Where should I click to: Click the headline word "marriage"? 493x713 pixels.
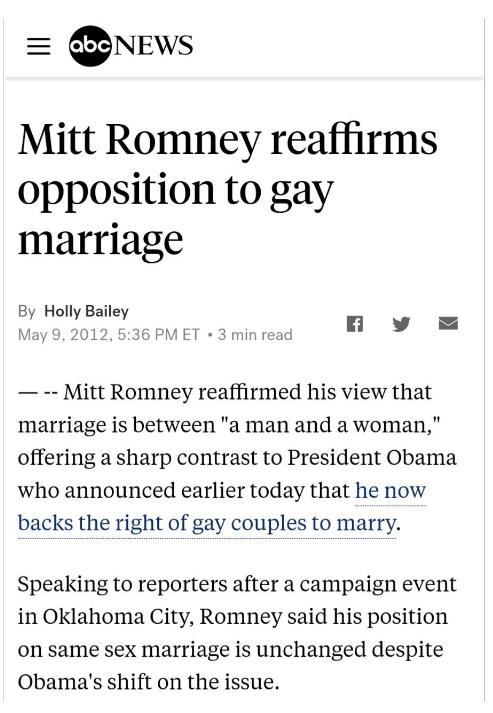[x=101, y=240]
